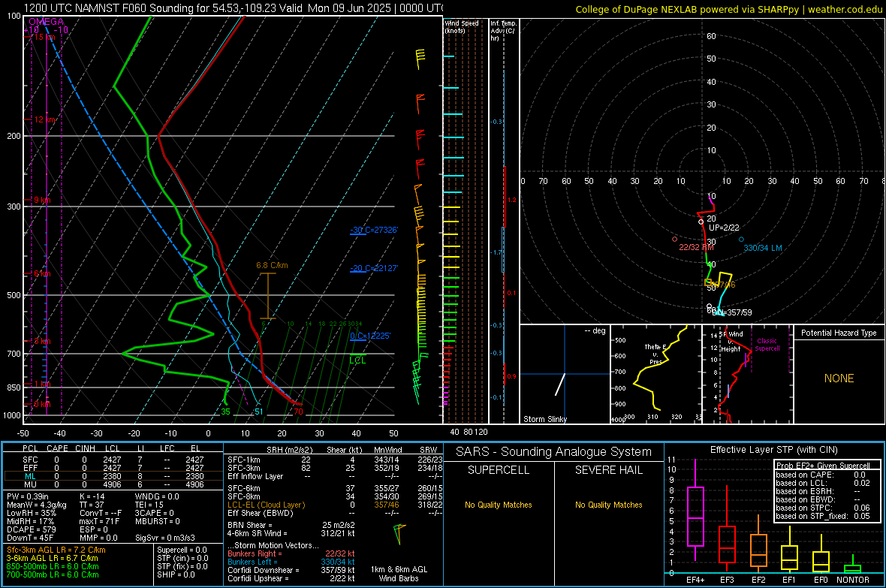
Task: Click the surface wet-bulb value 51
Action: (258, 412)
